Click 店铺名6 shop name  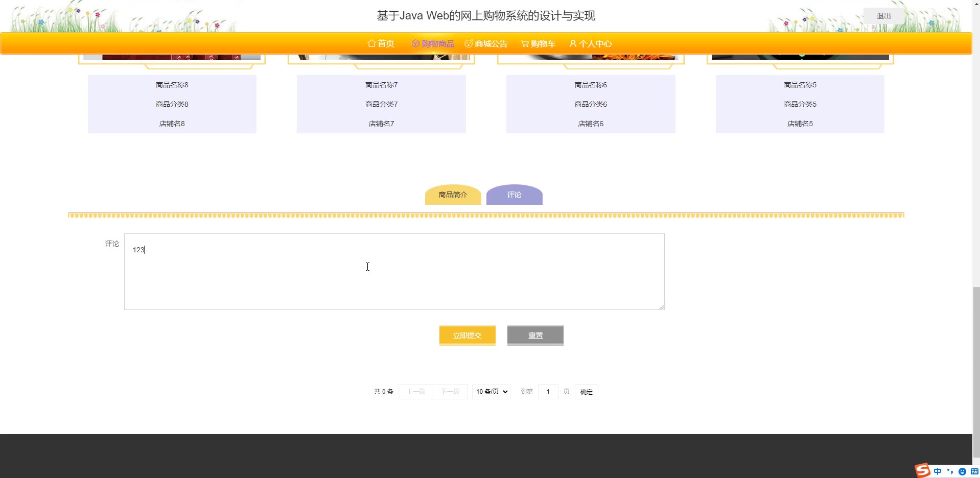pos(591,124)
